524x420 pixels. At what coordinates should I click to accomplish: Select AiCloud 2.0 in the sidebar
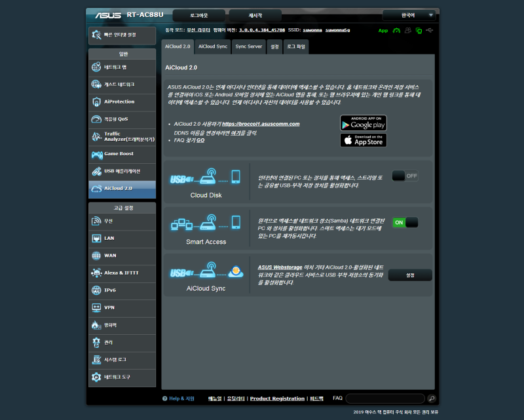pos(122,189)
